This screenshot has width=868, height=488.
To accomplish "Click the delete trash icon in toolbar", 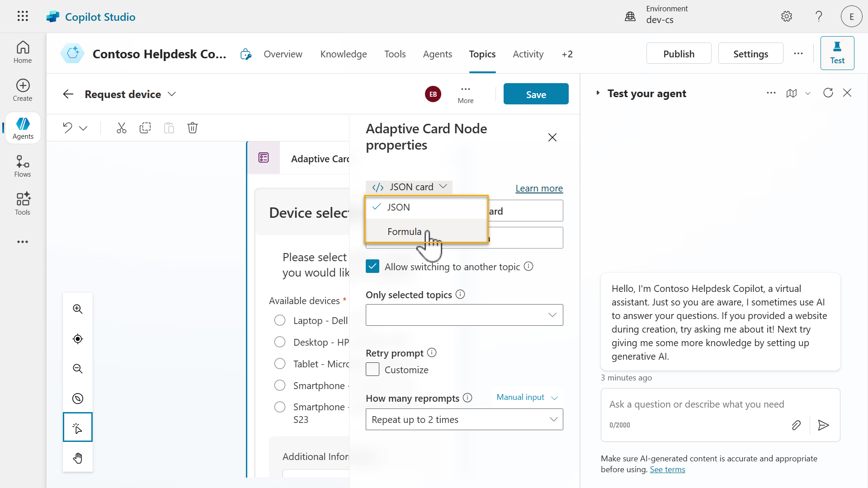I will [x=193, y=128].
